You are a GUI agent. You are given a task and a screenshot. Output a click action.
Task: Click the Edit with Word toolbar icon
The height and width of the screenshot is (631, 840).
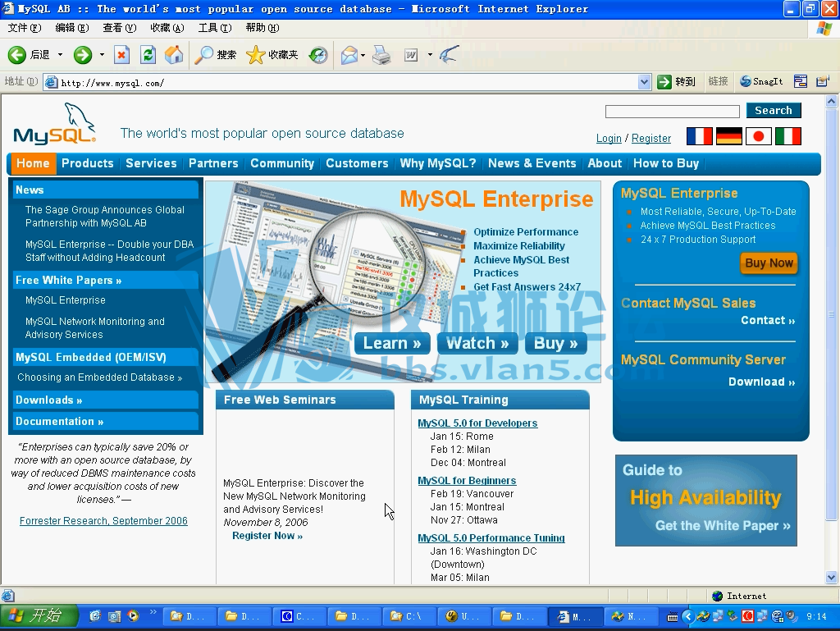411,55
